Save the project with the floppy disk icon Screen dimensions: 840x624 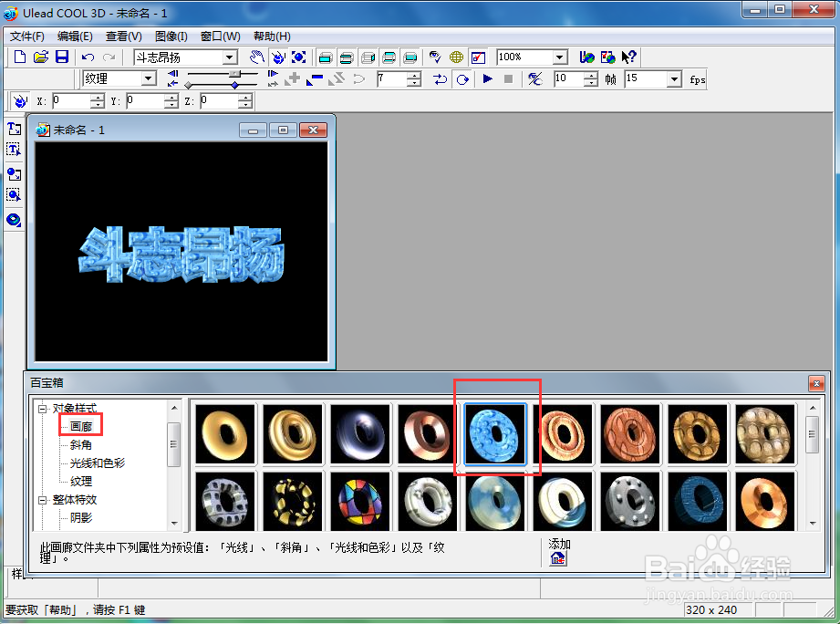(62, 57)
